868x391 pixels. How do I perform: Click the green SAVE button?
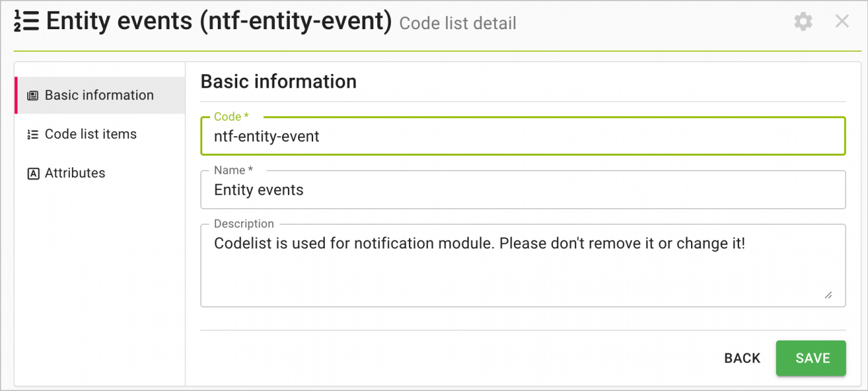point(811,358)
